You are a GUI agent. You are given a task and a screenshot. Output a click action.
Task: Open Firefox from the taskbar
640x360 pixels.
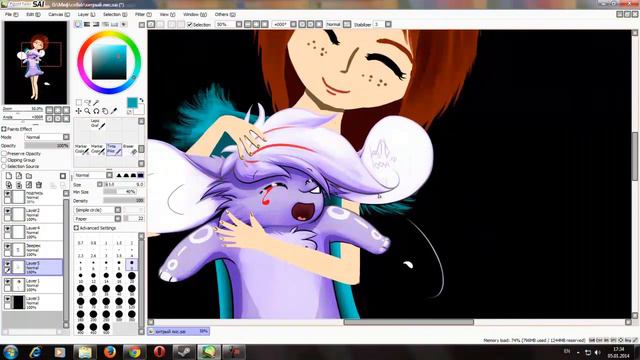pos(109,351)
